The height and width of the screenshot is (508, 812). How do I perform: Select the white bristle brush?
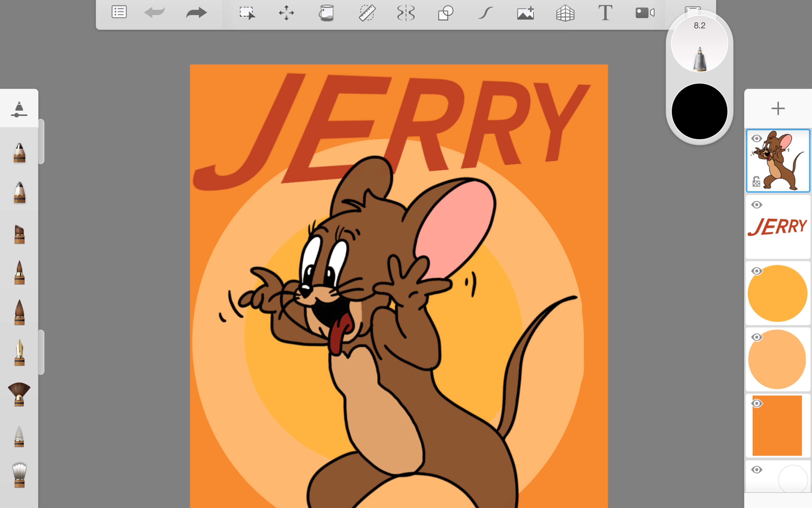(x=20, y=475)
